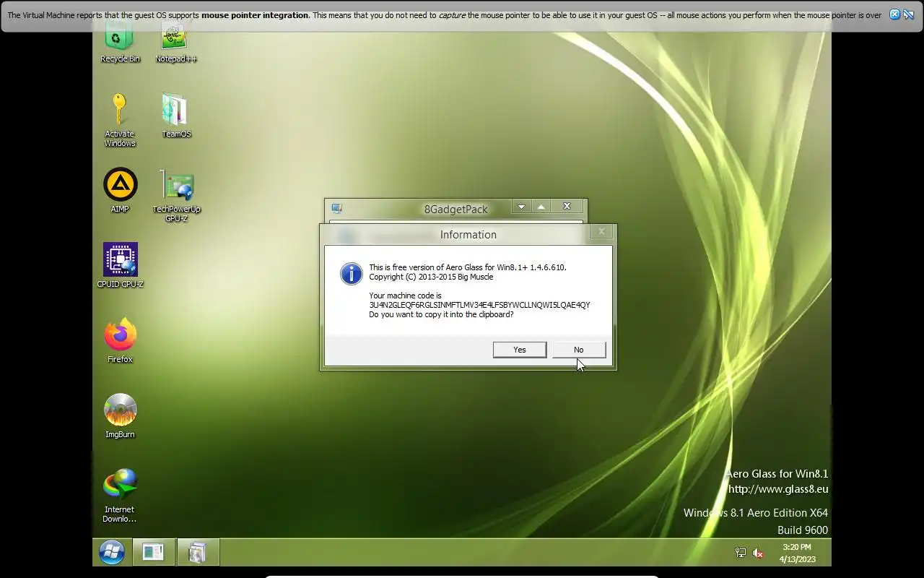
Task: Click No in the Information dialog
Action: (579, 350)
